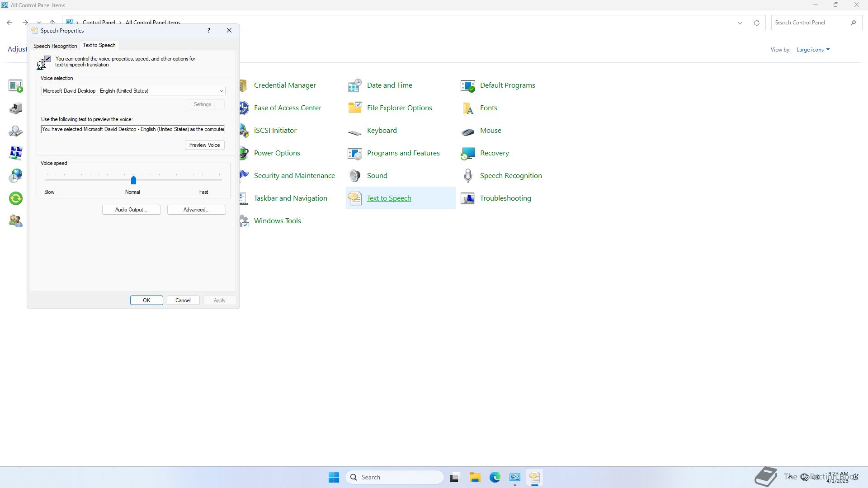The height and width of the screenshot is (488, 868).
Task: Click the Advanced button
Action: click(x=196, y=210)
